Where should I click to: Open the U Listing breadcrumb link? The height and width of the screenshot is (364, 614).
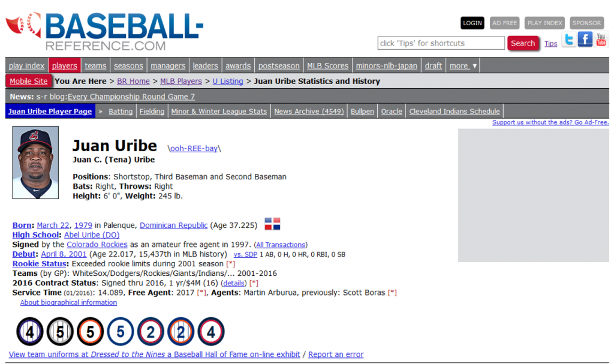point(228,81)
